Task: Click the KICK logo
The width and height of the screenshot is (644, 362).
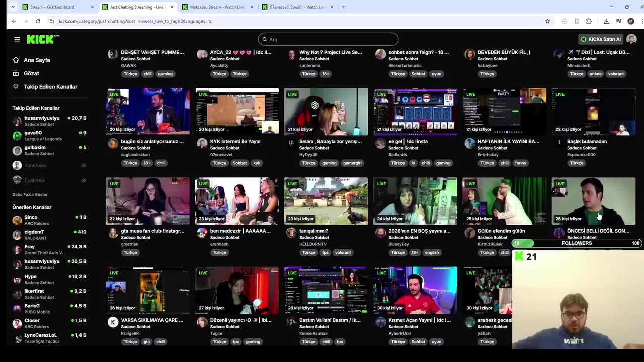Action: click(43, 39)
